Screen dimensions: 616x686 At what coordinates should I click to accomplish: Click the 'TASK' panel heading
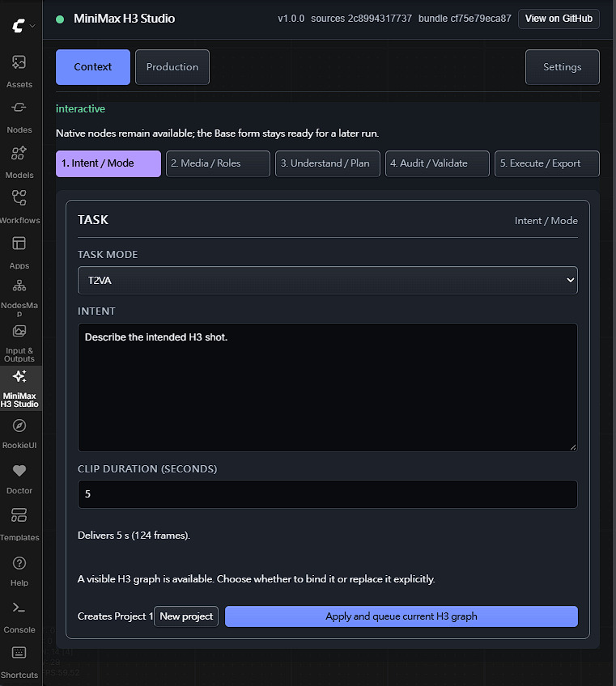93,219
